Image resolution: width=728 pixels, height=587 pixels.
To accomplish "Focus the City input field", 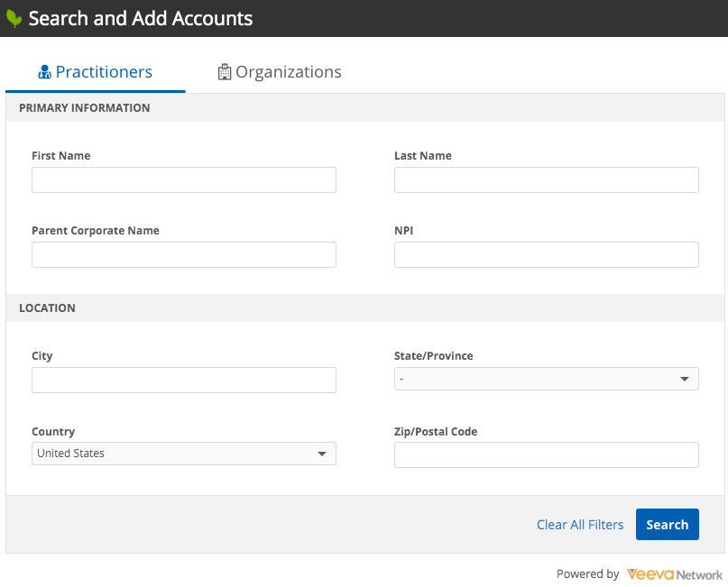I will 184,380.
